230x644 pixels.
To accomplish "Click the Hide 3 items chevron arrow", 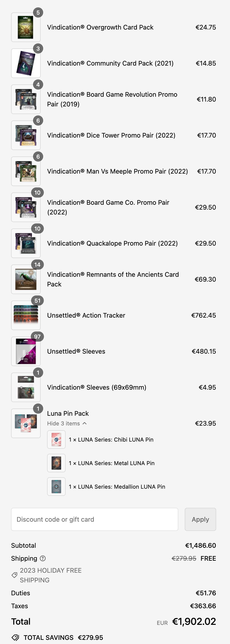I will tap(85, 423).
